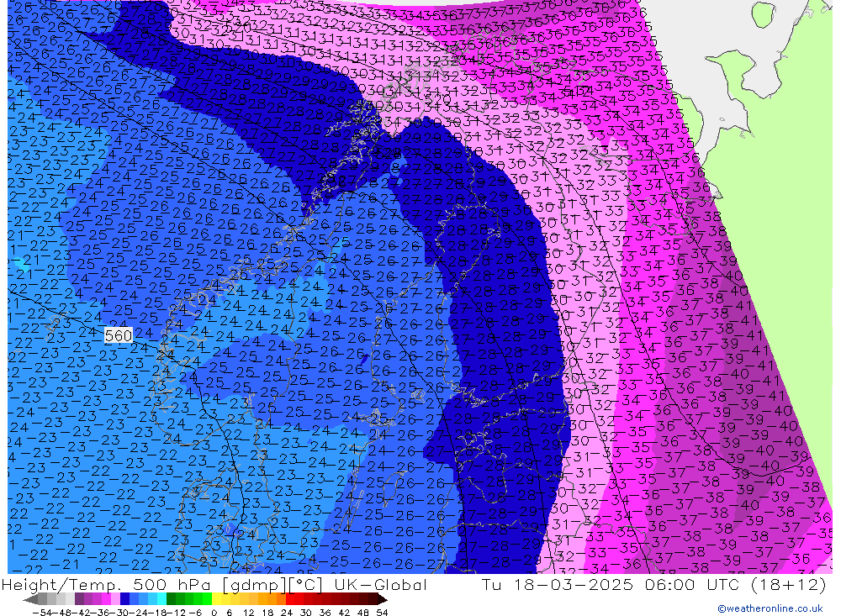Viewport: 841px width, 616px height.
Task: Select the 'UK-Global' model name
Action: tap(380, 584)
